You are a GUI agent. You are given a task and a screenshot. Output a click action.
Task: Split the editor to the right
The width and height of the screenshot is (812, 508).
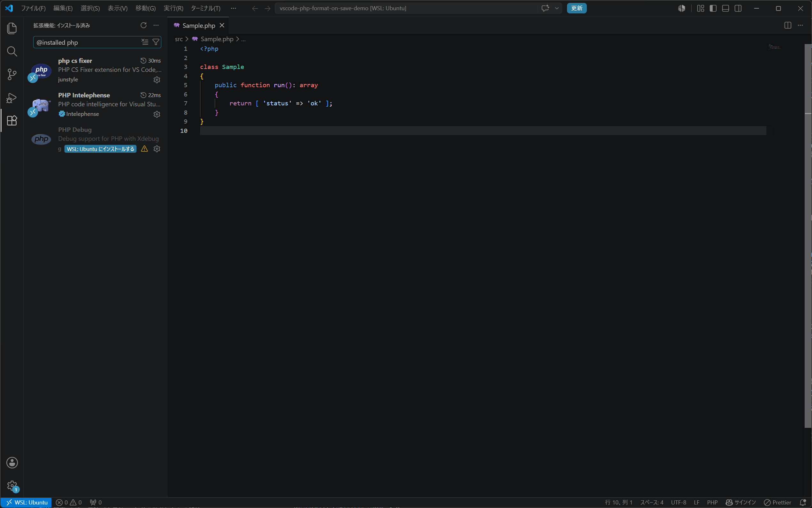(x=787, y=25)
